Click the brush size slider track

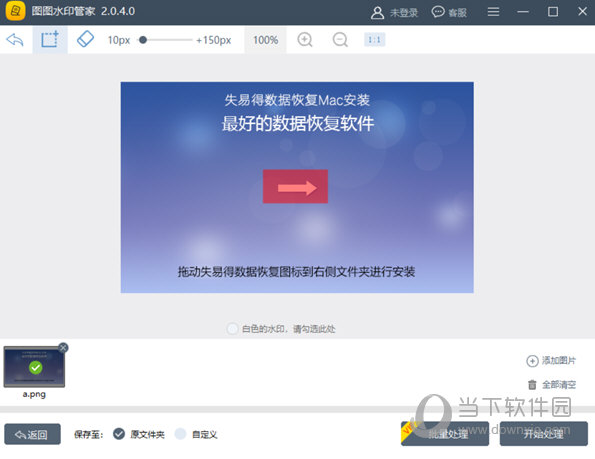click(165, 40)
